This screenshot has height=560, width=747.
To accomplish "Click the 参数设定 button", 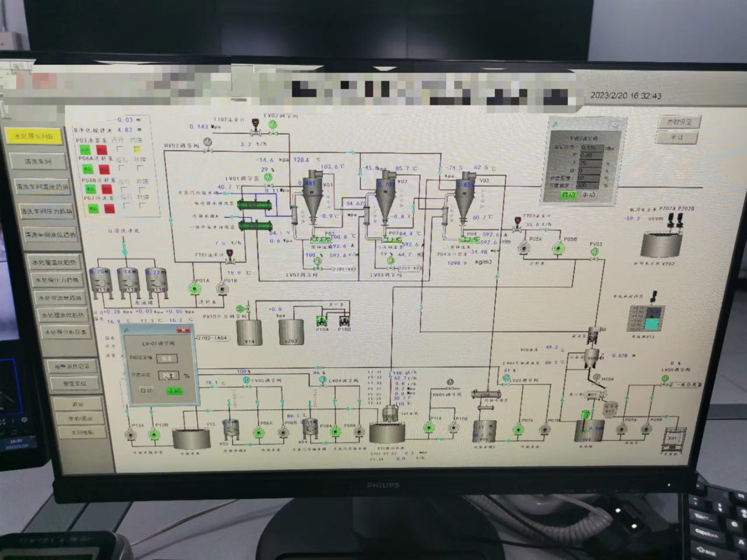I will click(679, 122).
